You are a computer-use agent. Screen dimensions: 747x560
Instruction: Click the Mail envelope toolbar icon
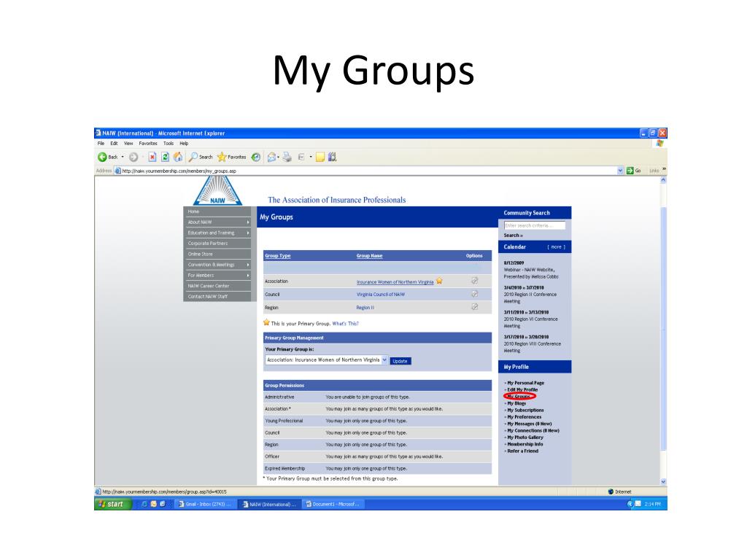(271, 157)
